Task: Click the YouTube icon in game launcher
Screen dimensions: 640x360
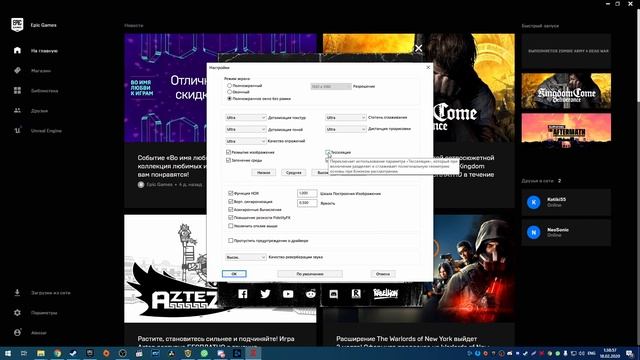Action: (x=288, y=294)
